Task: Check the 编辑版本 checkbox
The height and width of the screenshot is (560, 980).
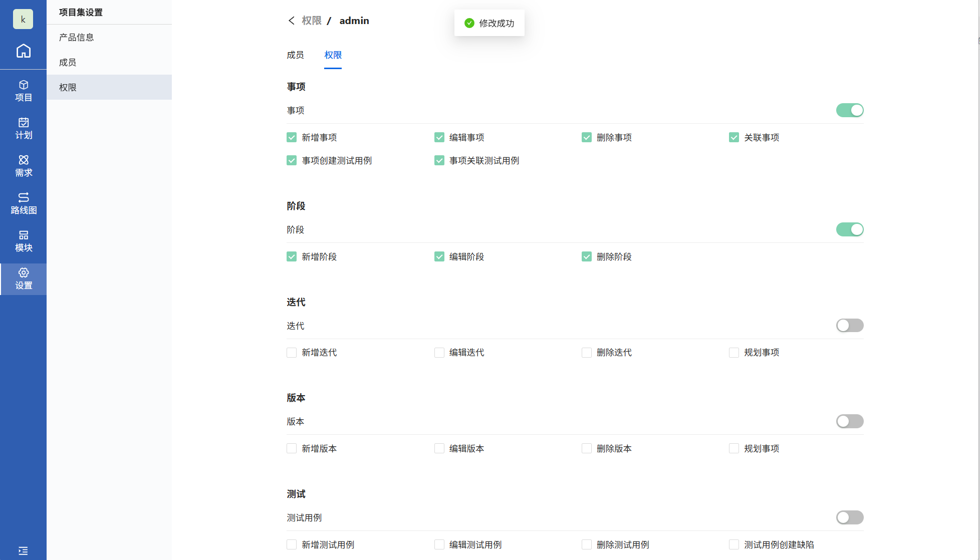Action: point(439,448)
